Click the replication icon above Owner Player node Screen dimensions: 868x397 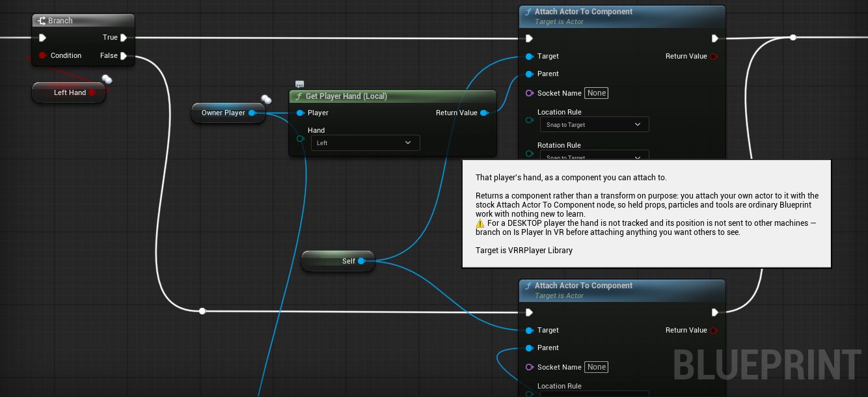click(266, 100)
